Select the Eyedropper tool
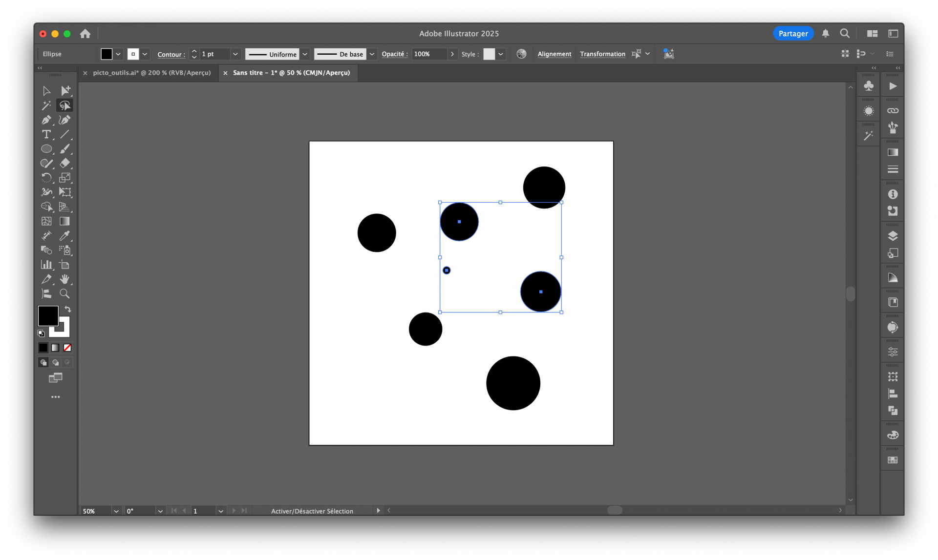Viewport: 938px width, 560px height. [x=65, y=236]
